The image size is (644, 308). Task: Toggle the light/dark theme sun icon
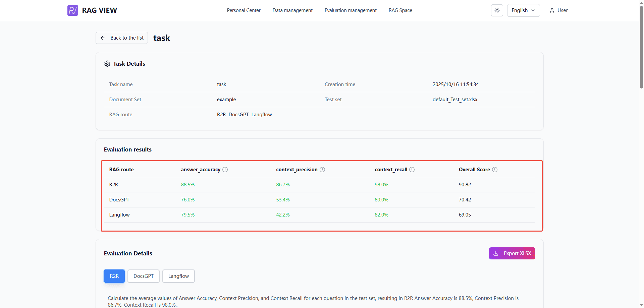(x=497, y=10)
